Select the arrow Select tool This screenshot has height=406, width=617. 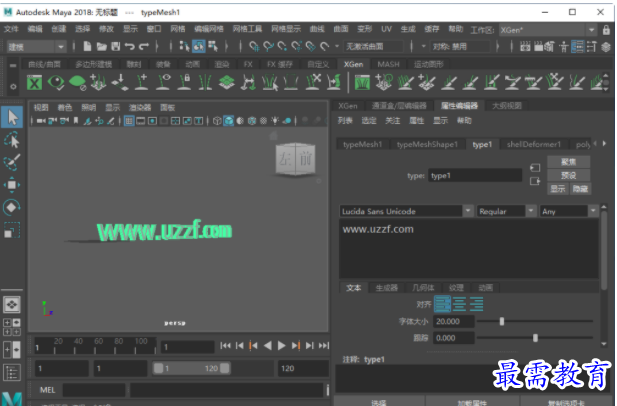pyautogui.click(x=12, y=117)
